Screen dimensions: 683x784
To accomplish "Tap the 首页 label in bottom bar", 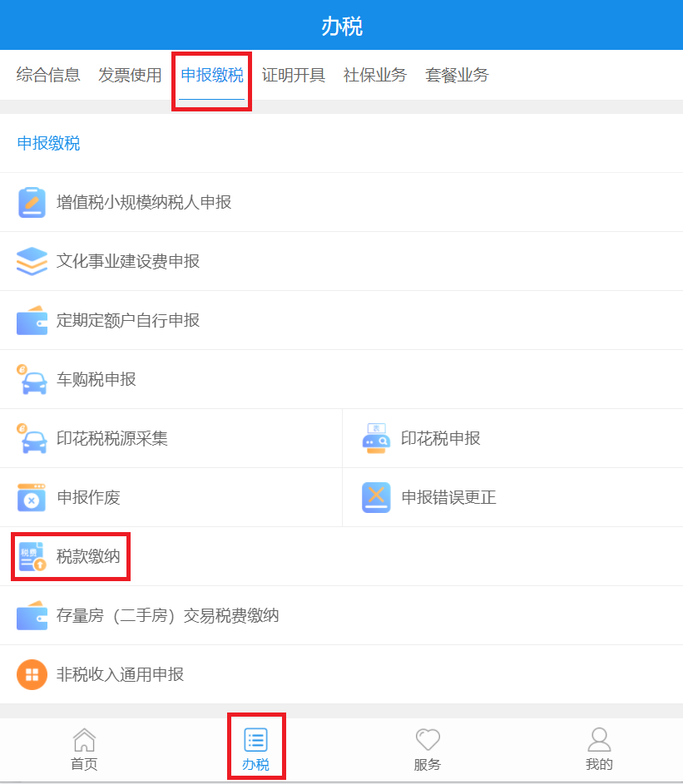I will [84, 765].
